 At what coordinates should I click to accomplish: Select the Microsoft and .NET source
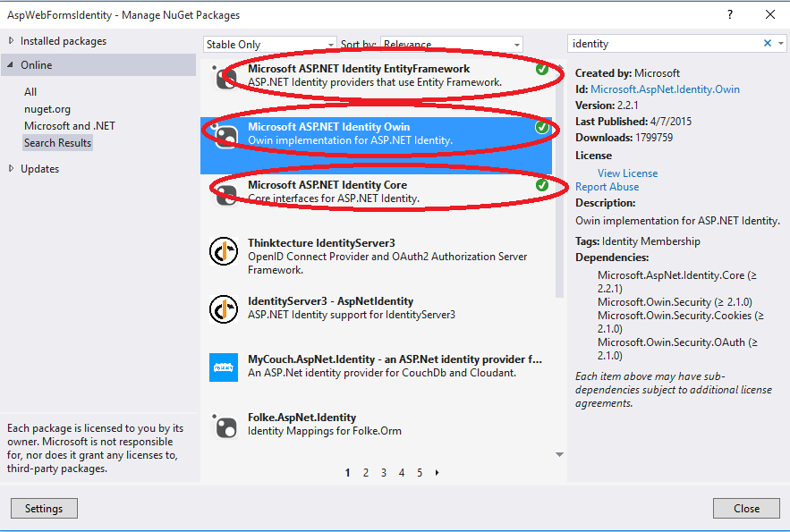pyautogui.click(x=70, y=126)
